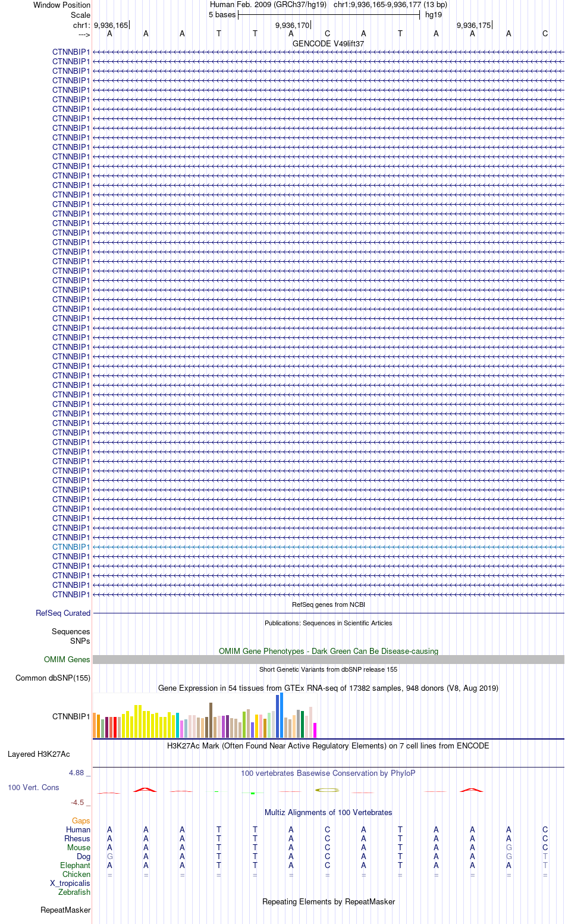565x924 pixels.
Task: Click the T ending the Elephant alignment row
Action: pyautogui.click(x=545, y=865)
